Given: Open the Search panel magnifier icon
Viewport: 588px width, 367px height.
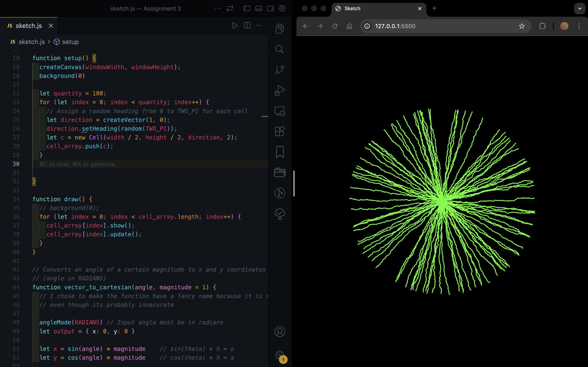Looking at the screenshot, I should [x=280, y=49].
